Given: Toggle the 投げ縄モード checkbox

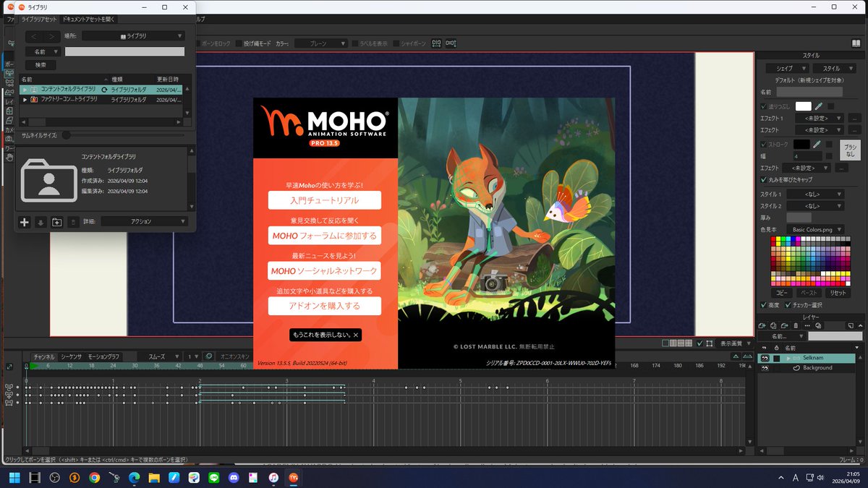Looking at the screenshot, I should [239, 43].
